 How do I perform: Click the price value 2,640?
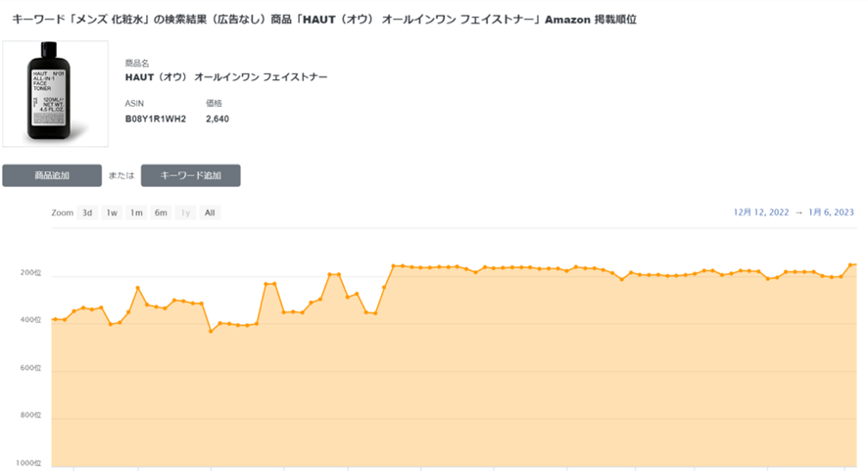tap(217, 119)
